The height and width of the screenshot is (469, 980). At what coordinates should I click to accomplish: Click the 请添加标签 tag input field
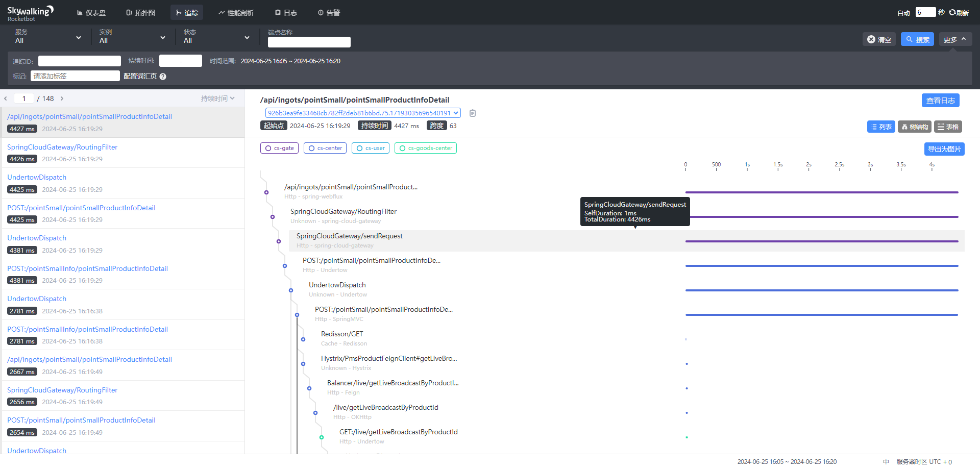(75, 76)
